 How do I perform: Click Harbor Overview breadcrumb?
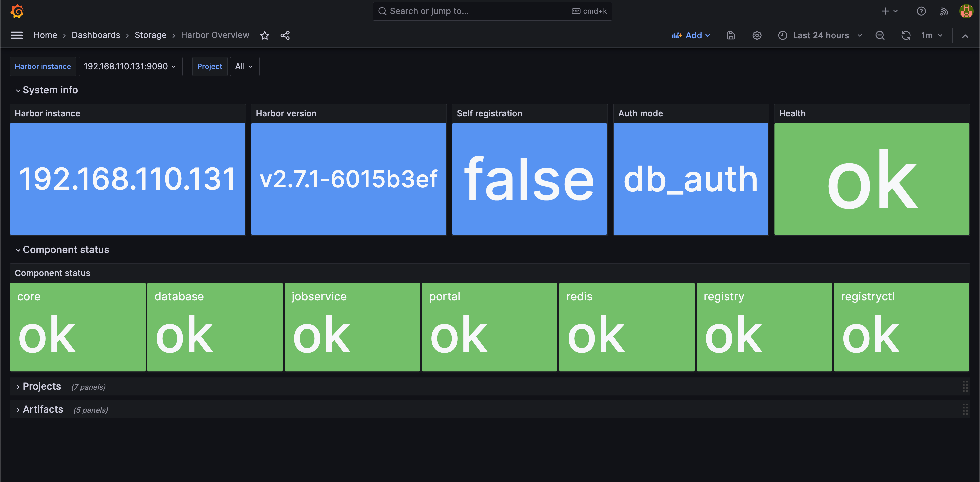[x=215, y=35]
